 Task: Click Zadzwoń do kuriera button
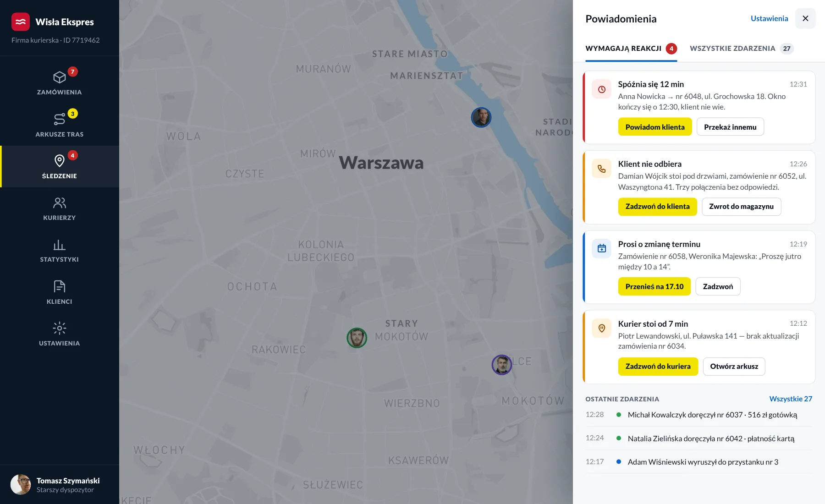[658, 367]
